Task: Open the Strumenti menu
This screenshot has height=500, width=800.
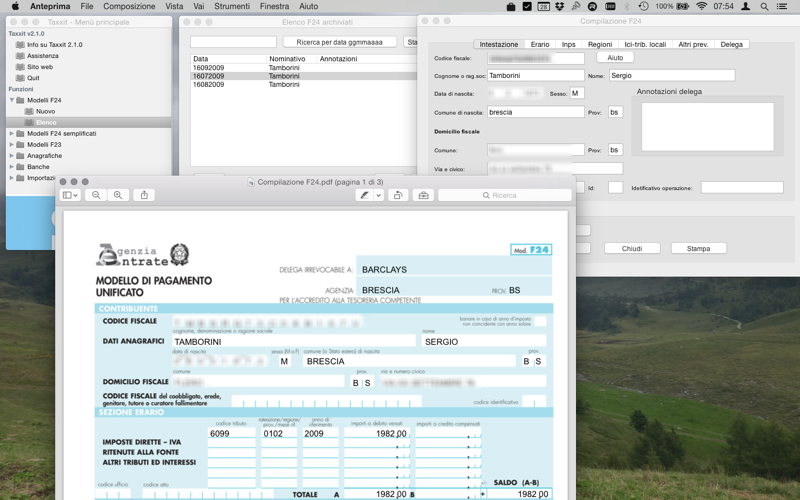Action: pos(232,6)
